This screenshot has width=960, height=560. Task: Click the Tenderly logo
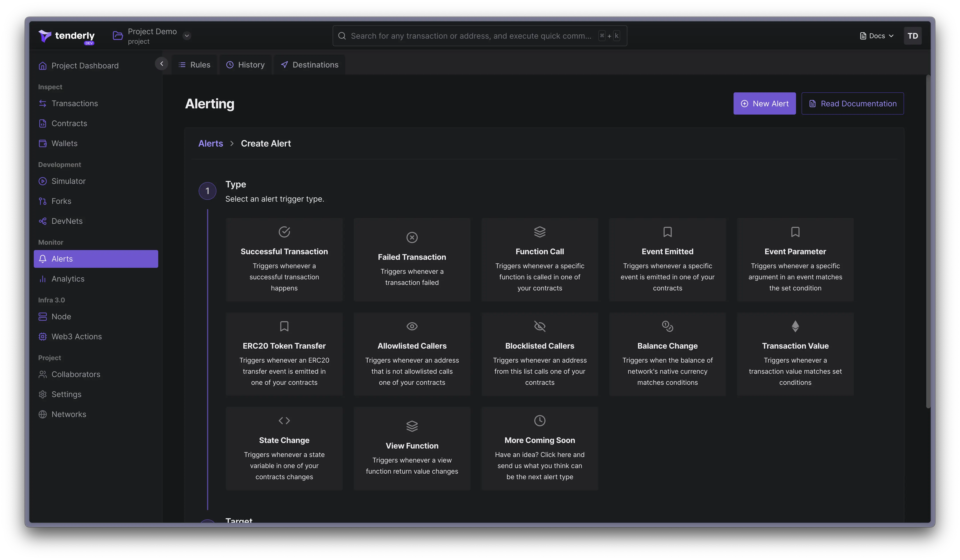67,37
